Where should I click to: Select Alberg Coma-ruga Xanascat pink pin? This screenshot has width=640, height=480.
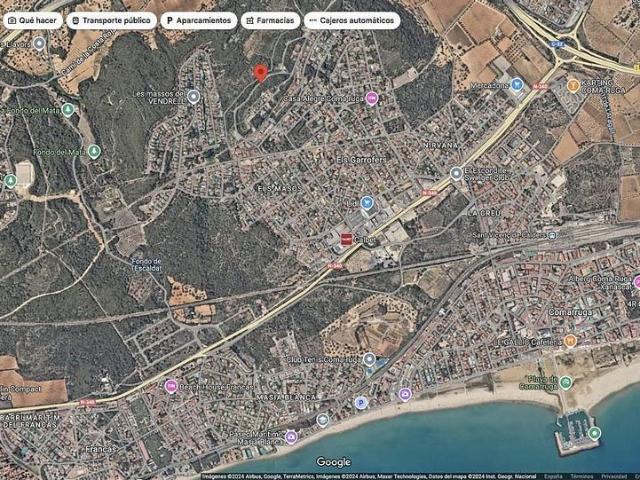[636, 282]
